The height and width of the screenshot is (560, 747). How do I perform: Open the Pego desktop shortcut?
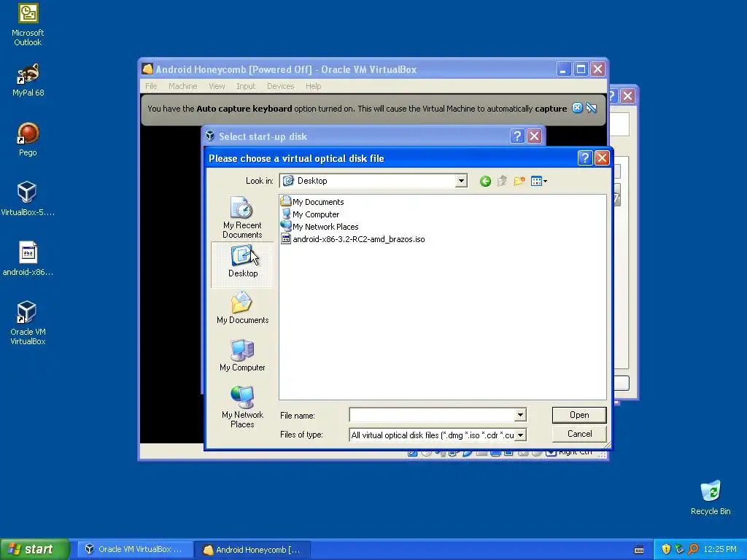[x=28, y=139]
